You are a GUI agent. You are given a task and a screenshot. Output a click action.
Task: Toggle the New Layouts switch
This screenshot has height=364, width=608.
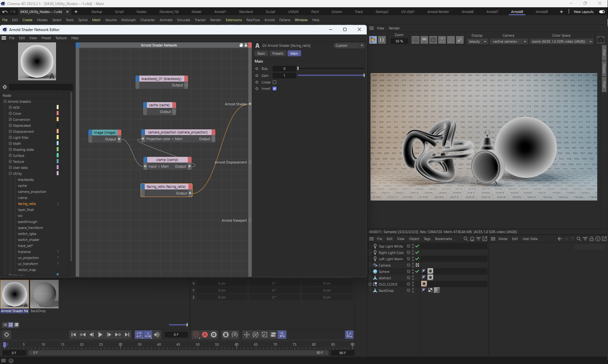click(x=602, y=12)
